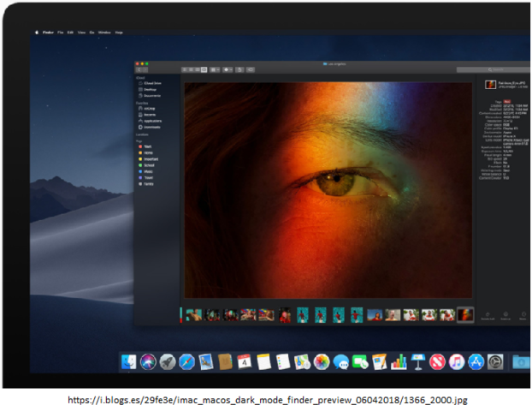
Task: Select the orange Home tag in the sidebar
Action: pyautogui.click(x=145, y=153)
